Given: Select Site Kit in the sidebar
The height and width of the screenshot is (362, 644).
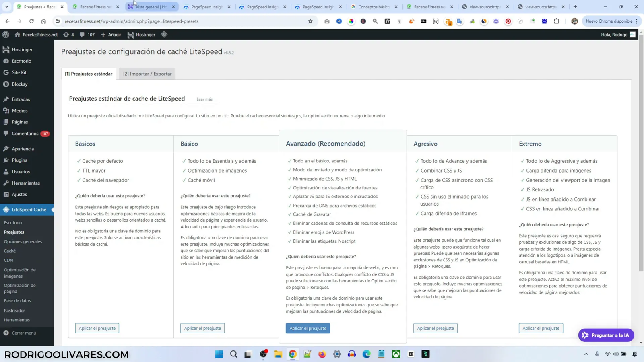Looking at the screenshot, I should (19, 72).
